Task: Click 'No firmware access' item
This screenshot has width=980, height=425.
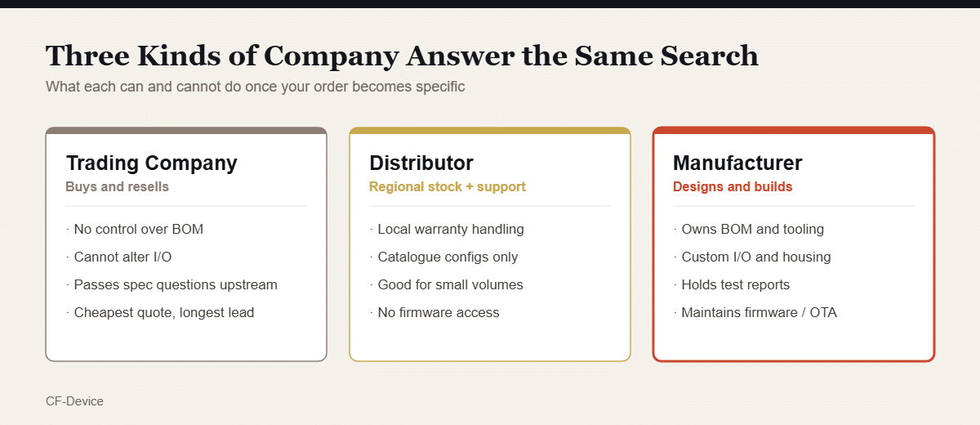Action: [434, 312]
